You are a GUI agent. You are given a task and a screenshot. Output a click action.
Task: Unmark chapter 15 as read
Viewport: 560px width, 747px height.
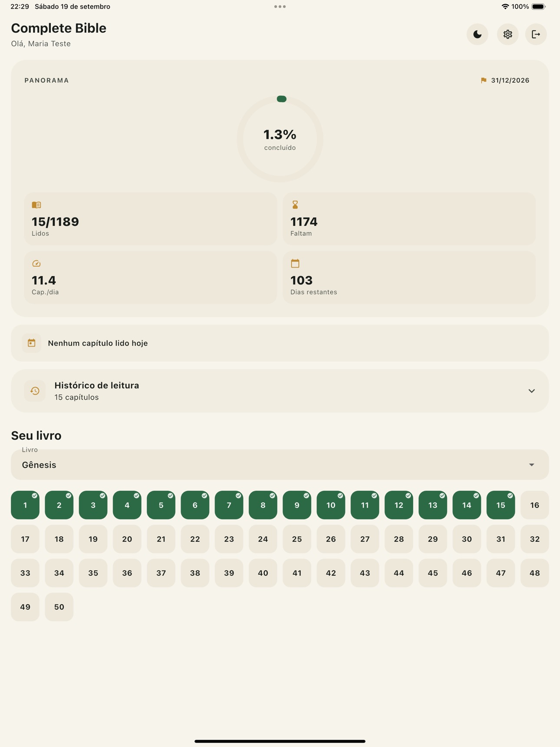(x=501, y=505)
